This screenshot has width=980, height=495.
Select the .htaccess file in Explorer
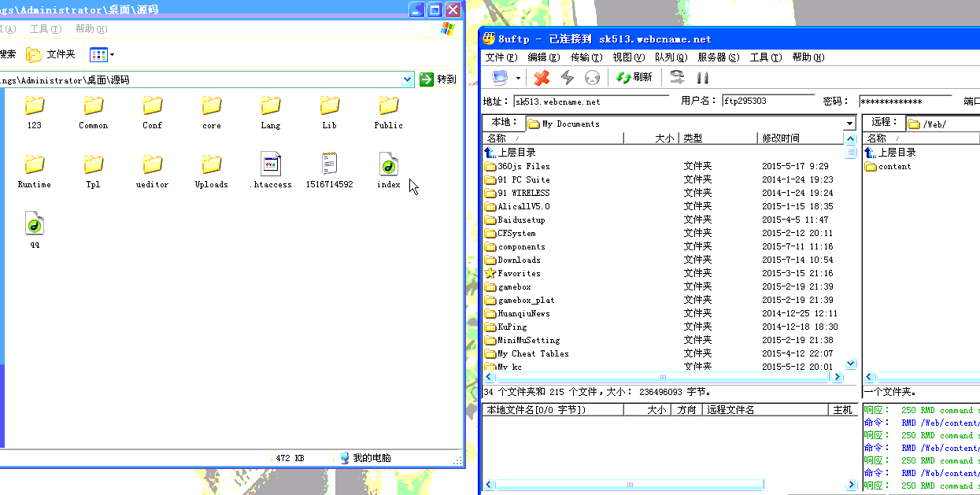pos(271,172)
